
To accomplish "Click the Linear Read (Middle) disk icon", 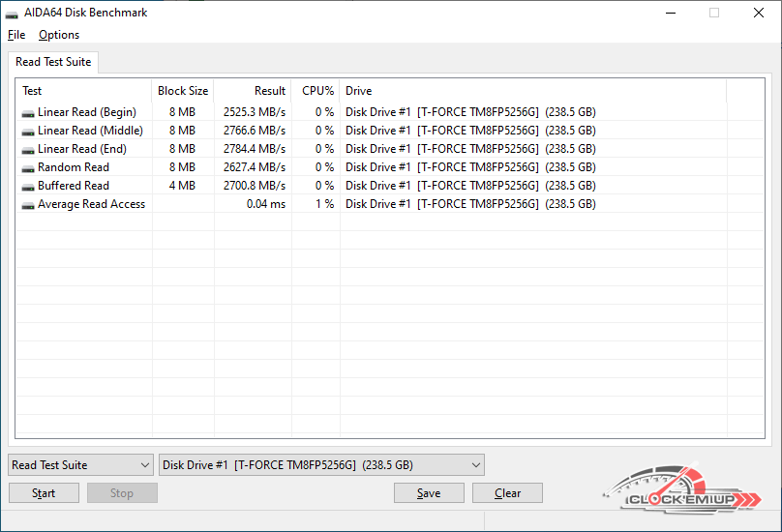I will tap(28, 131).
